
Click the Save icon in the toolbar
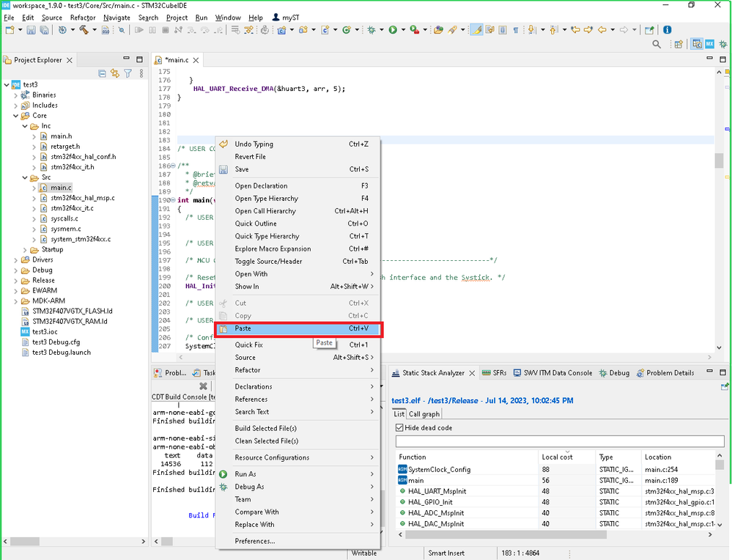(x=32, y=30)
